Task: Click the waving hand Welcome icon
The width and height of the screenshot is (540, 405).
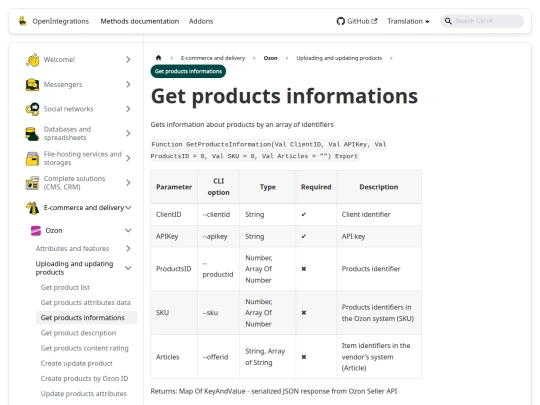Action: [x=33, y=60]
